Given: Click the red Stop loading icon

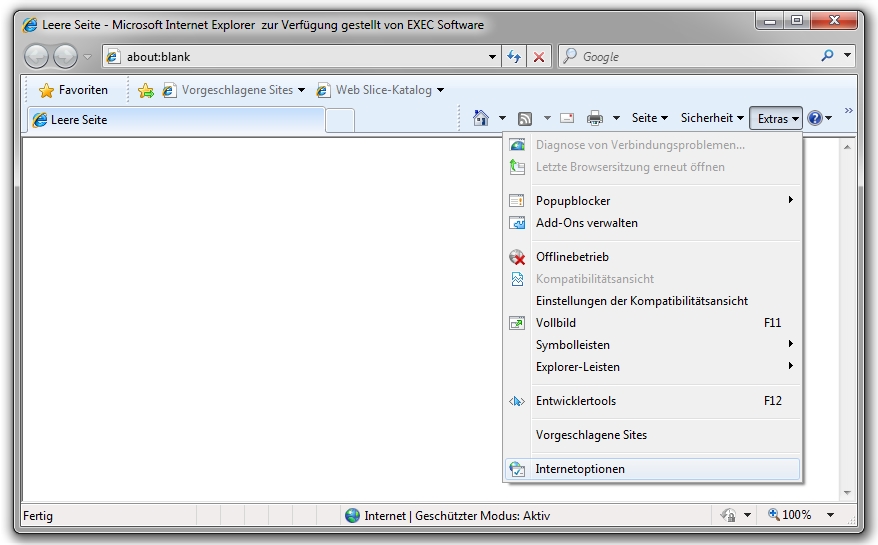Looking at the screenshot, I should pos(539,57).
